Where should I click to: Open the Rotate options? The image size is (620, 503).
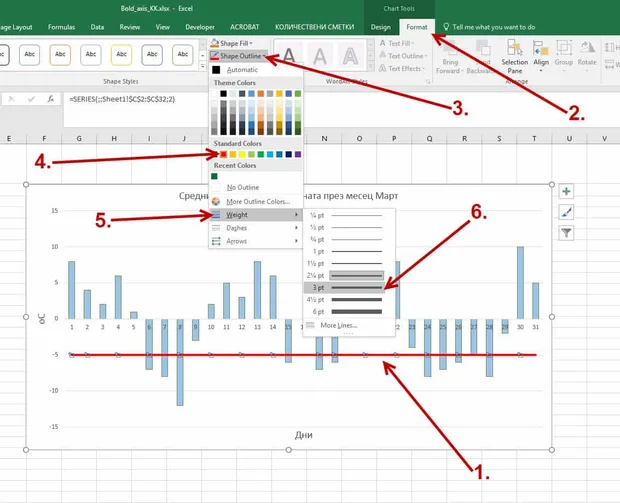click(587, 56)
